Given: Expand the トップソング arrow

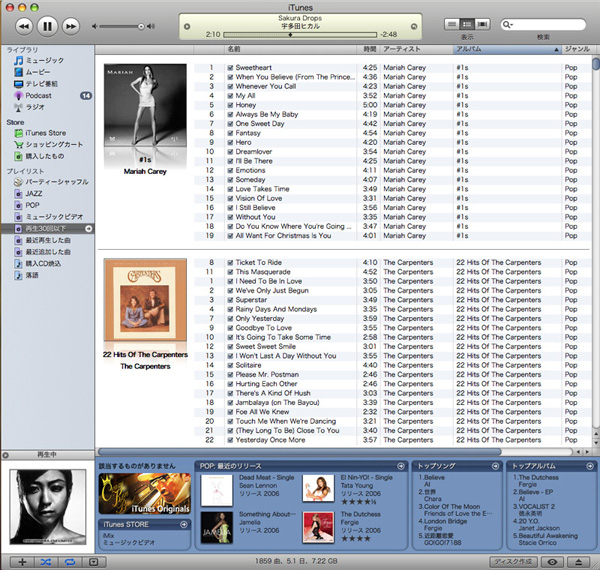Looking at the screenshot, I should pos(495,466).
